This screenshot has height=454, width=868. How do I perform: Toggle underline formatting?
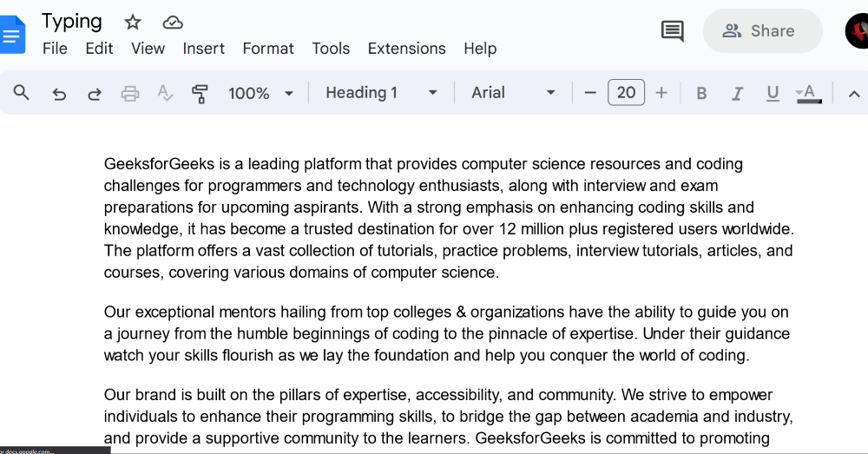[773, 93]
